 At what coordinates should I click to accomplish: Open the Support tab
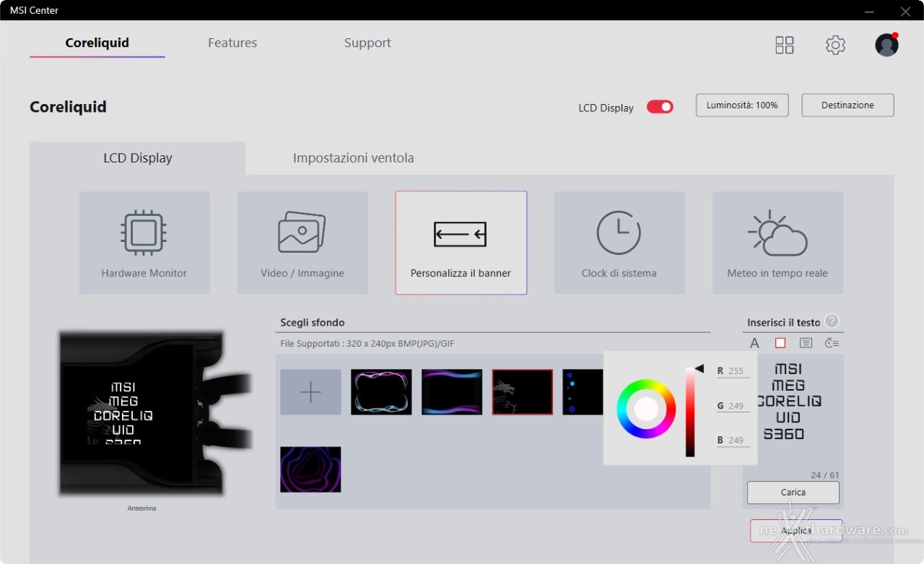coord(367,43)
